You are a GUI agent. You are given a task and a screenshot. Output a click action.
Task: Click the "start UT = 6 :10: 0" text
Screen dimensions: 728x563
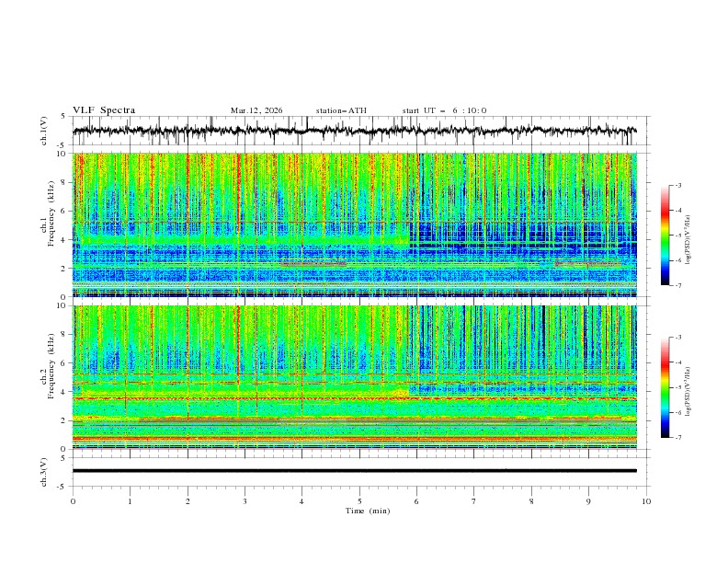pos(444,110)
